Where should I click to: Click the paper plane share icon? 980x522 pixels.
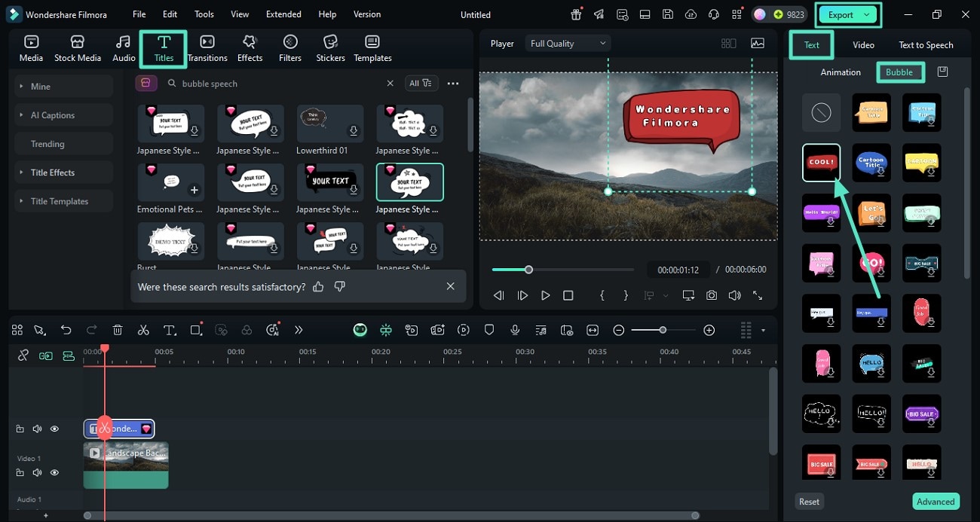[x=599, y=14]
